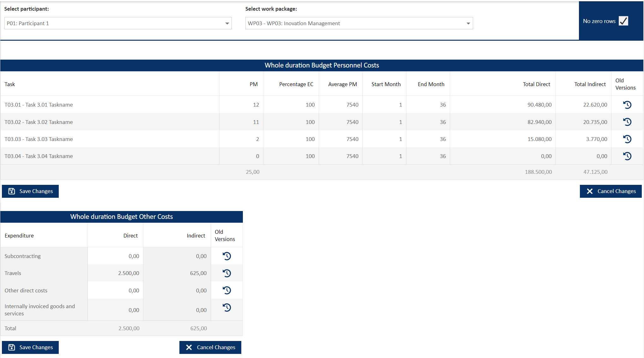Toggle the No zero rows checkbox
This screenshot has height=358, width=644.
coord(623,21)
